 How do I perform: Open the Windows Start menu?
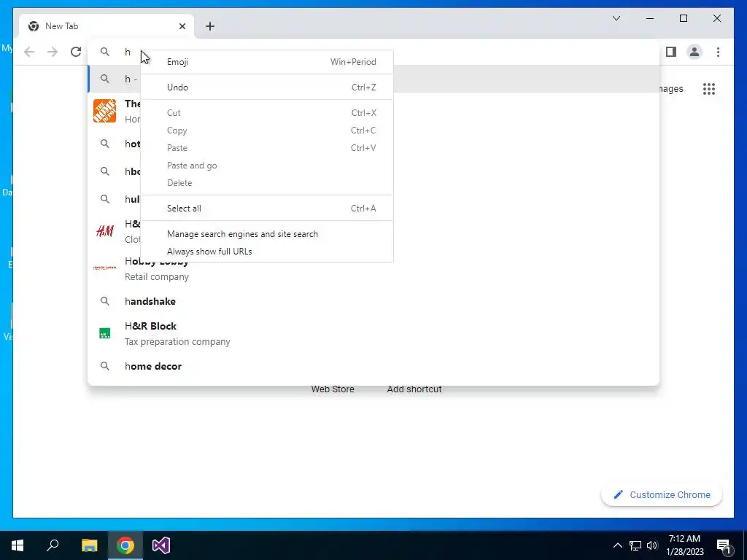coord(18,545)
